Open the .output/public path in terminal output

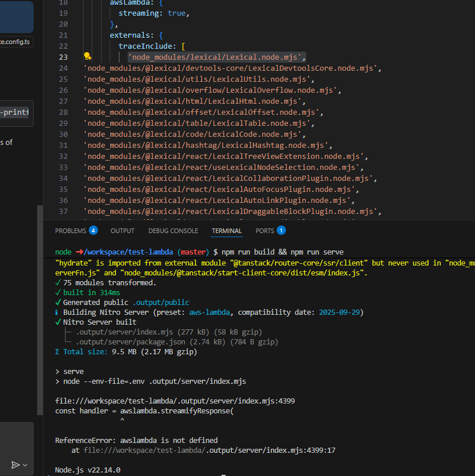pyautogui.click(x=161, y=302)
